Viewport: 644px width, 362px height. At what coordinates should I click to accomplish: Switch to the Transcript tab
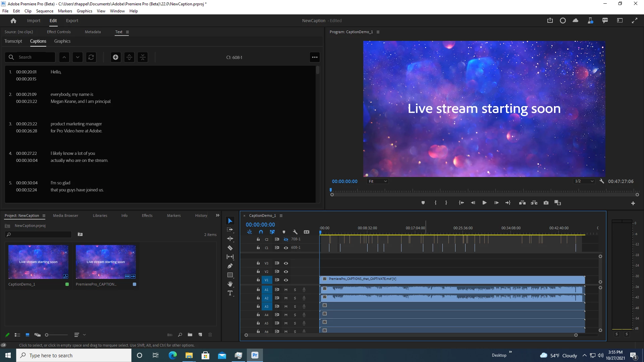click(x=13, y=41)
